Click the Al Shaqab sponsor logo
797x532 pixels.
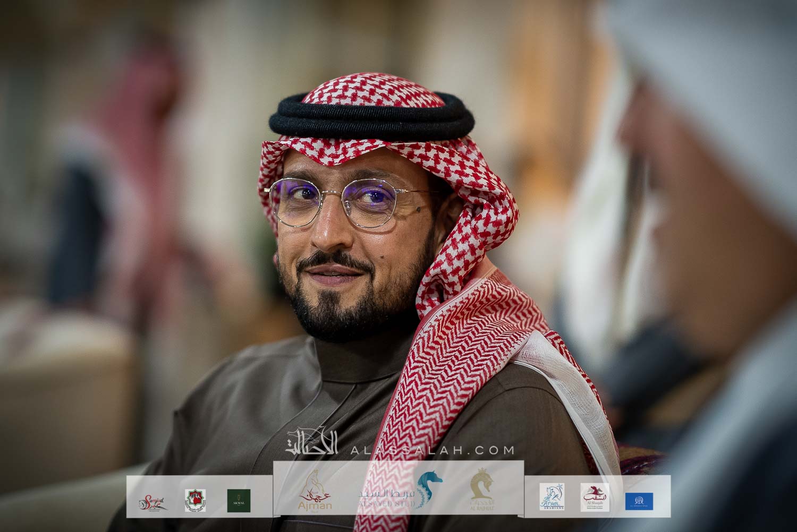point(595,498)
